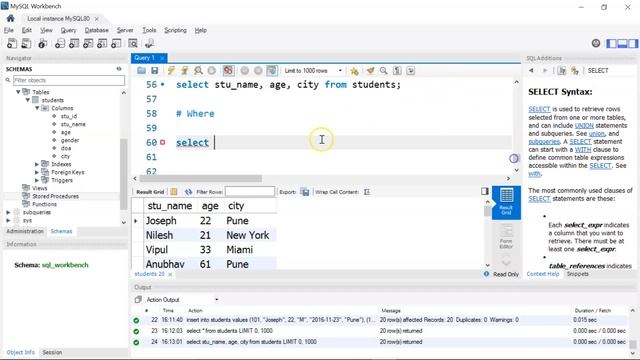The height and width of the screenshot is (360, 640).
Task: Collapse the Columns node
Action: (37, 108)
